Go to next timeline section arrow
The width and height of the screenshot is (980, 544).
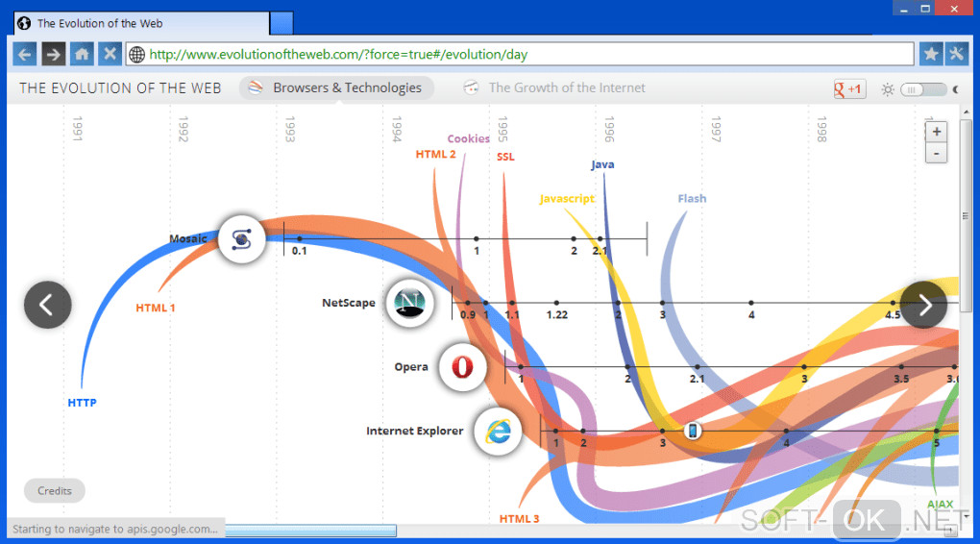tap(923, 305)
